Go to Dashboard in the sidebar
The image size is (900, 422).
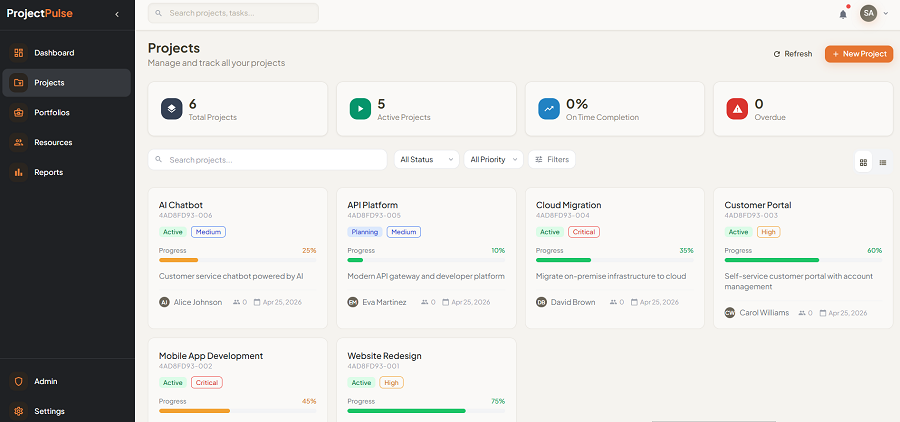54,53
